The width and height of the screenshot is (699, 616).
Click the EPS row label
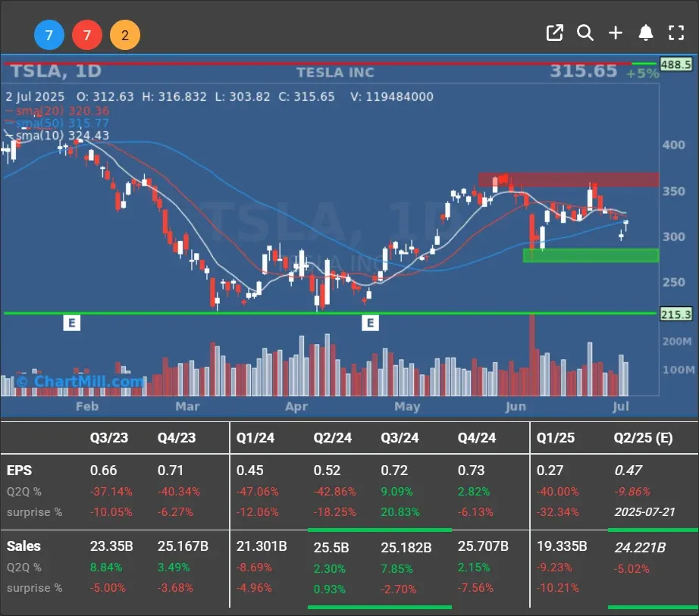point(19,471)
